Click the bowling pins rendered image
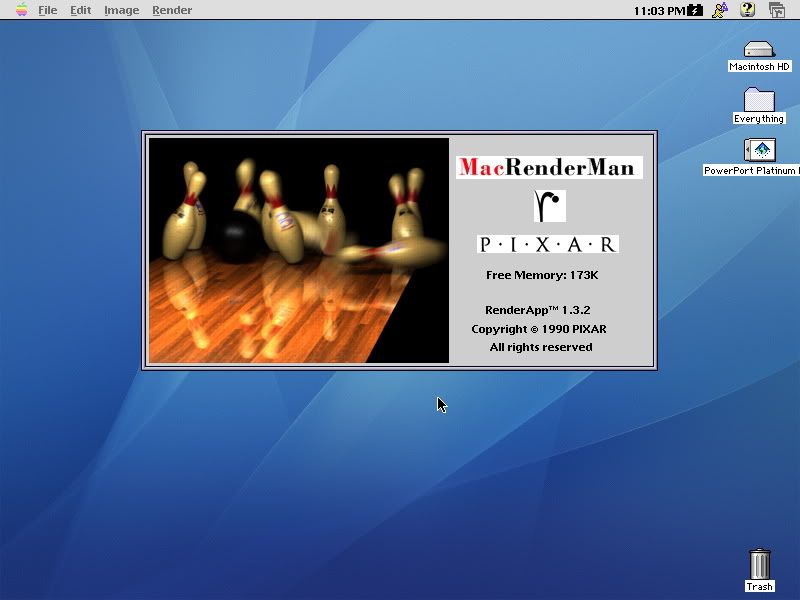The image size is (800, 600). [299, 250]
